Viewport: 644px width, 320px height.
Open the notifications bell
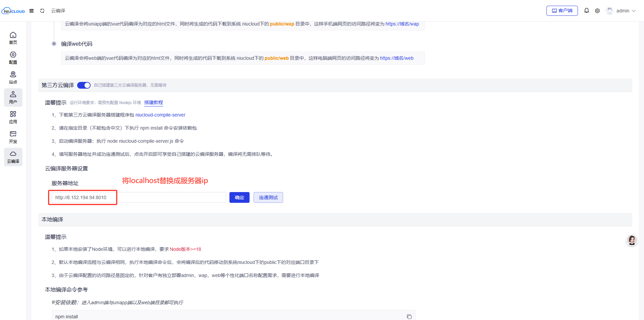[586, 11]
